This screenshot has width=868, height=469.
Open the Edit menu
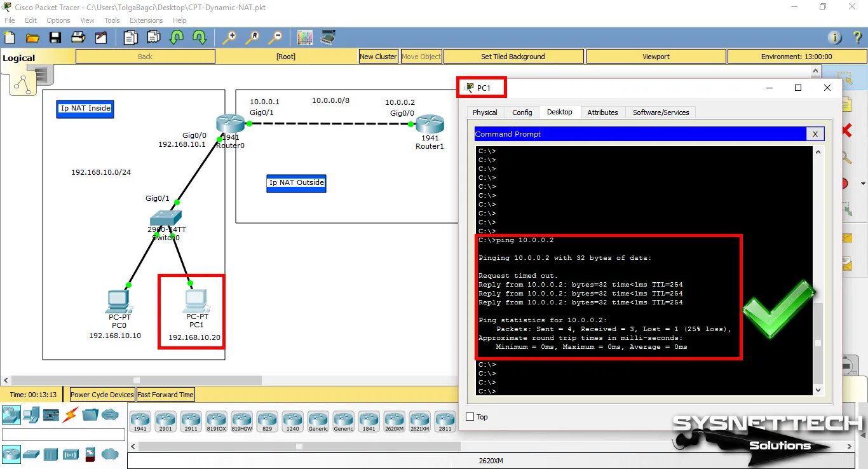click(x=31, y=20)
